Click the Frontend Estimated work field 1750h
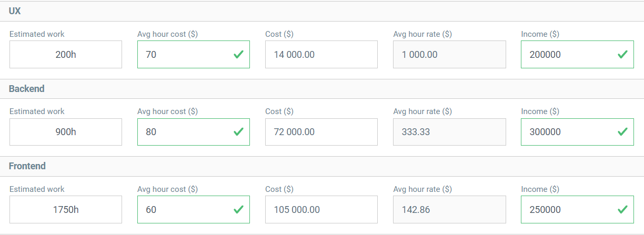 pos(66,210)
